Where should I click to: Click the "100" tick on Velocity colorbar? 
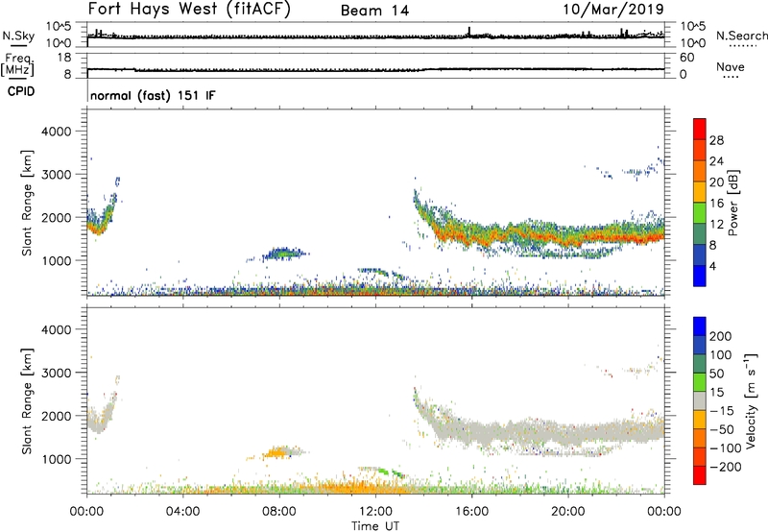721,354
